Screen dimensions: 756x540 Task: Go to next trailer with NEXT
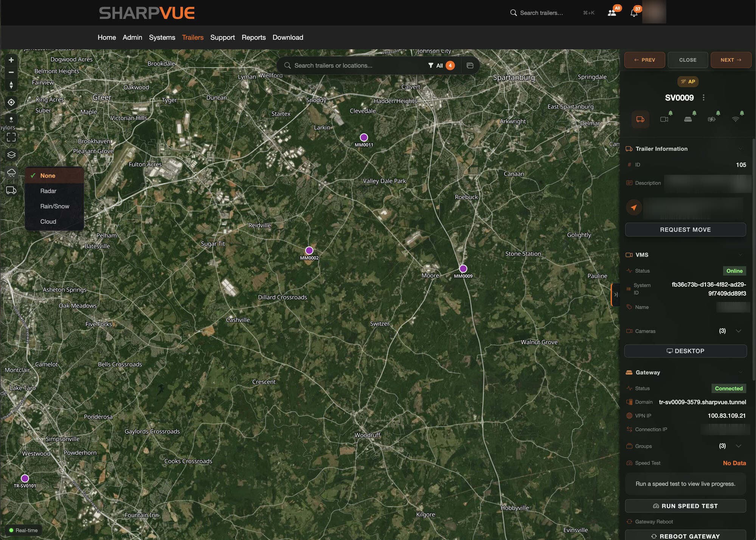tap(731, 60)
